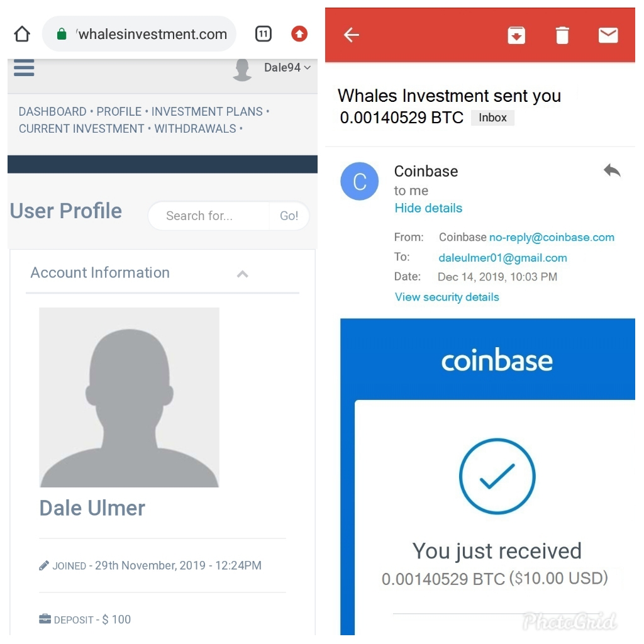Viewport: 644px width, 644px height.
Task: Tap the Dale Ulmer profile picture
Action: [x=129, y=397]
